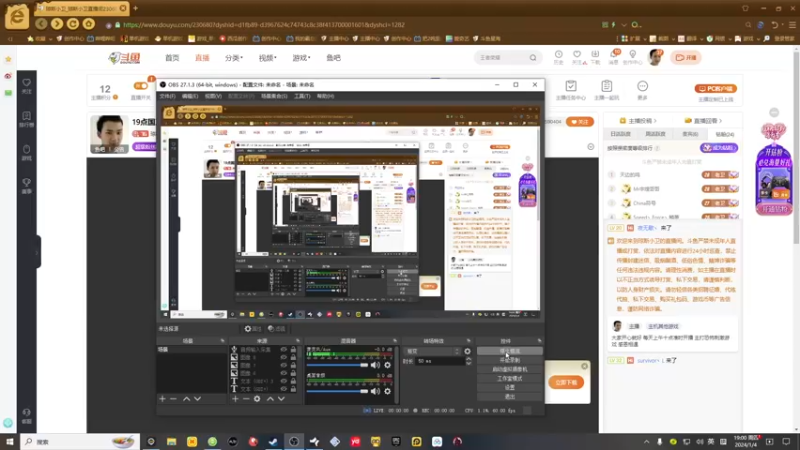This screenshot has width=800, height=450.
Task: Expand 游戏 games dropdown in Douyu nav
Action: tap(301, 58)
